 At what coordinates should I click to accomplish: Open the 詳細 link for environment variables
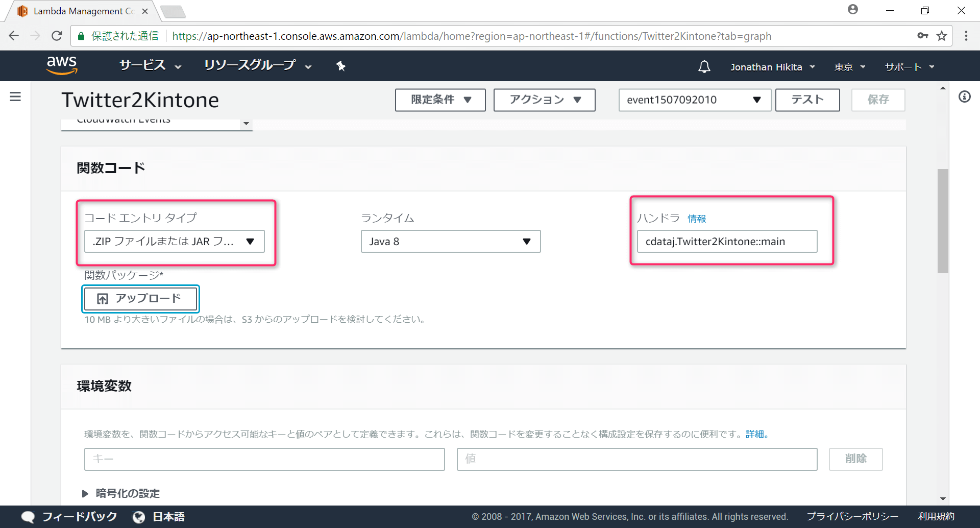point(757,434)
